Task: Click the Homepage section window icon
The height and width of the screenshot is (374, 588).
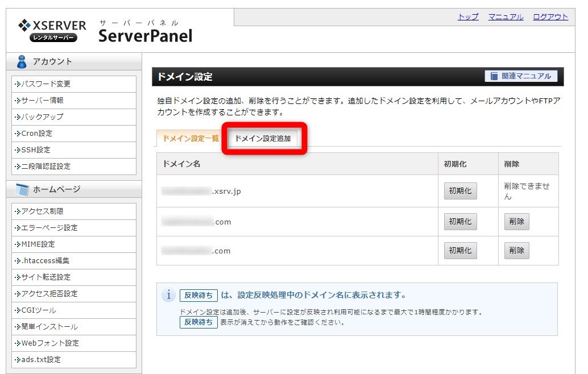Action: [x=22, y=189]
